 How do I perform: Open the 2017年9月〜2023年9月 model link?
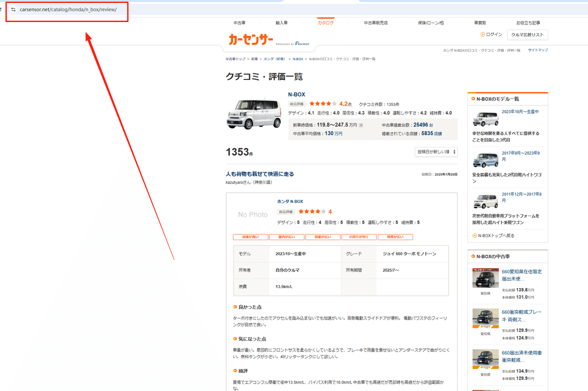click(x=521, y=156)
